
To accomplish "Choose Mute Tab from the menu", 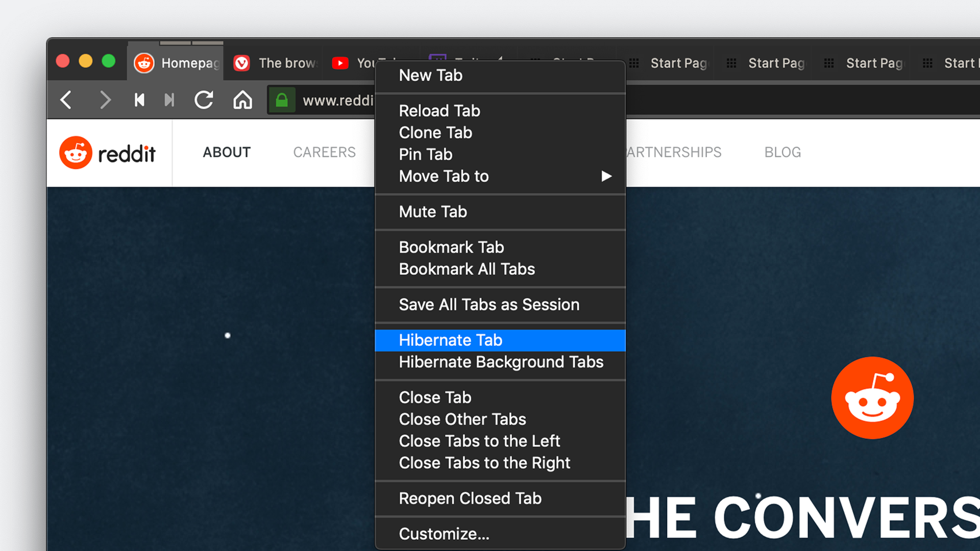I will (500, 212).
